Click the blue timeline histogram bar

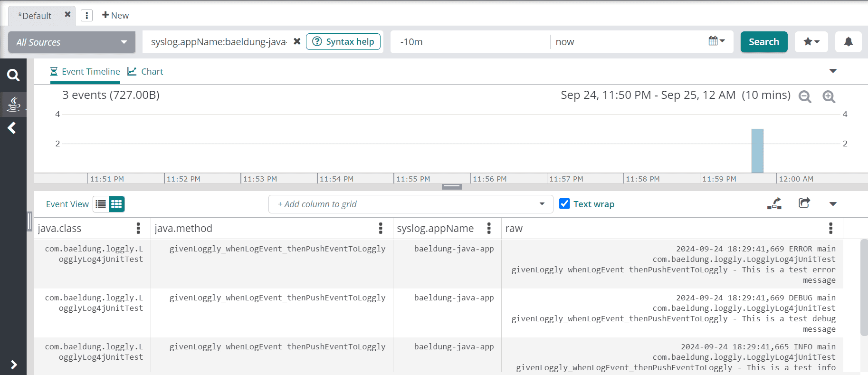tap(757, 151)
